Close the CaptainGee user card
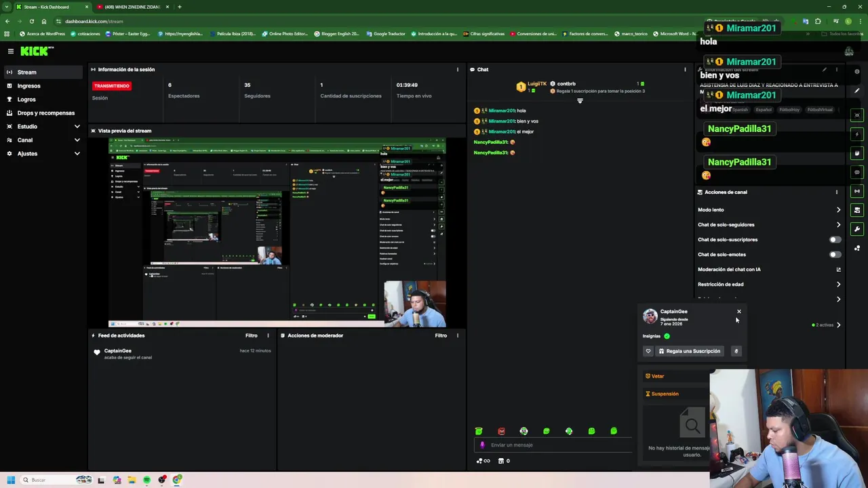Image resolution: width=868 pixels, height=488 pixels. pos(739,312)
